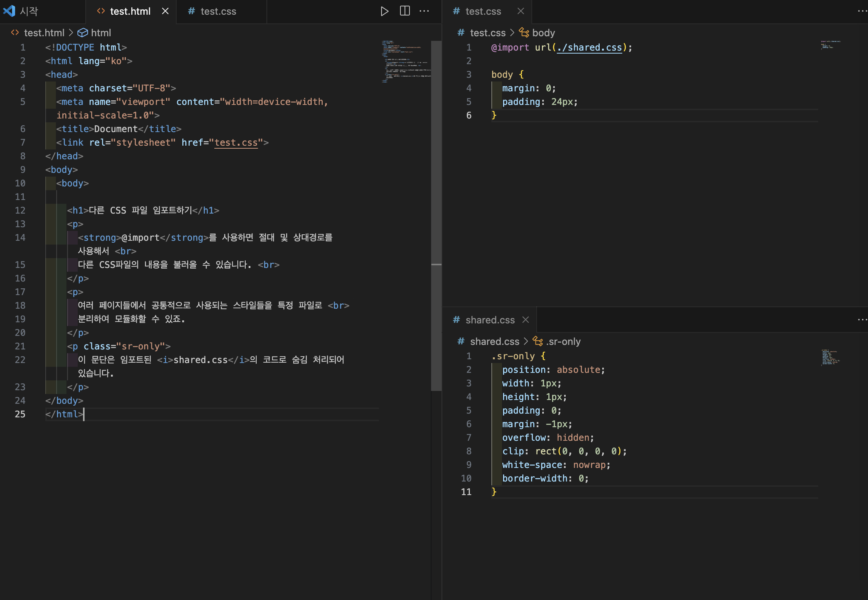The image size is (868, 600).
Task: Expand breadcrumb chevron after test.html
Action: (71, 33)
